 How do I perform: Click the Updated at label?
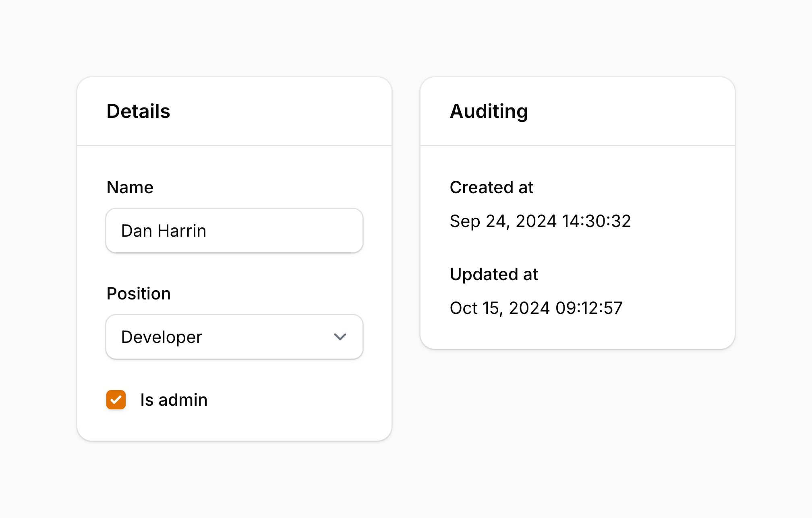tap(494, 274)
